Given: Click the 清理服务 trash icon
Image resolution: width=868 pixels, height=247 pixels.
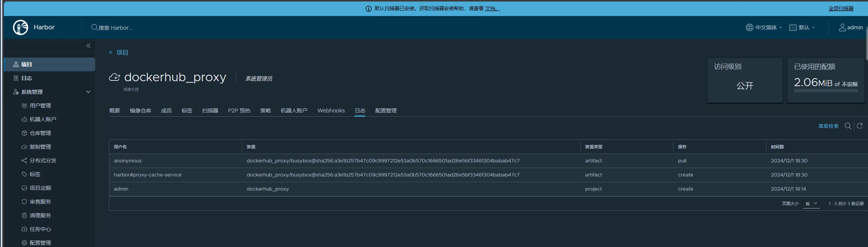Looking at the screenshot, I should pyautogui.click(x=24, y=215).
